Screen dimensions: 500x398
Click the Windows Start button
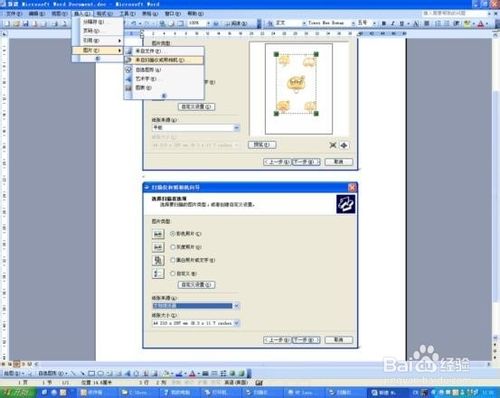coord(17,392)
